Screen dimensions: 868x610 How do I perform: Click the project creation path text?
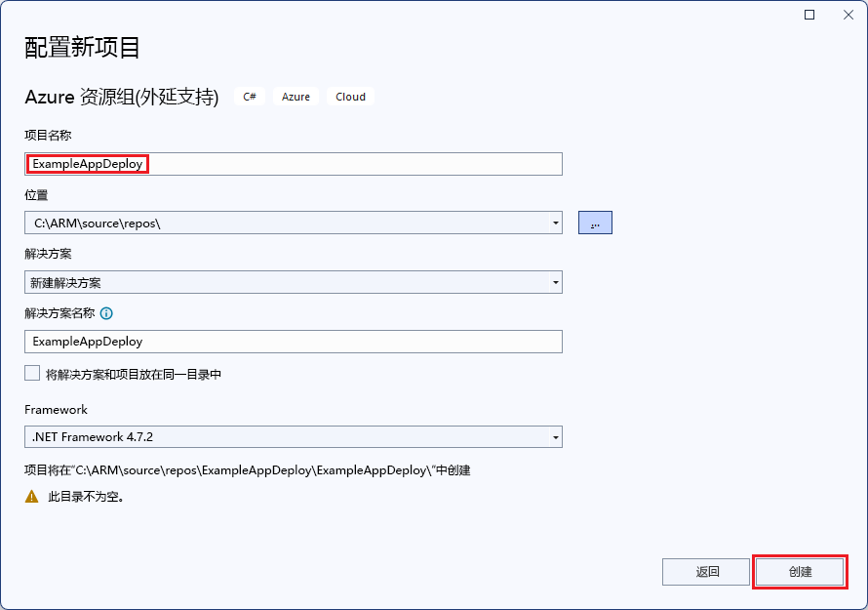coord(248,470)
